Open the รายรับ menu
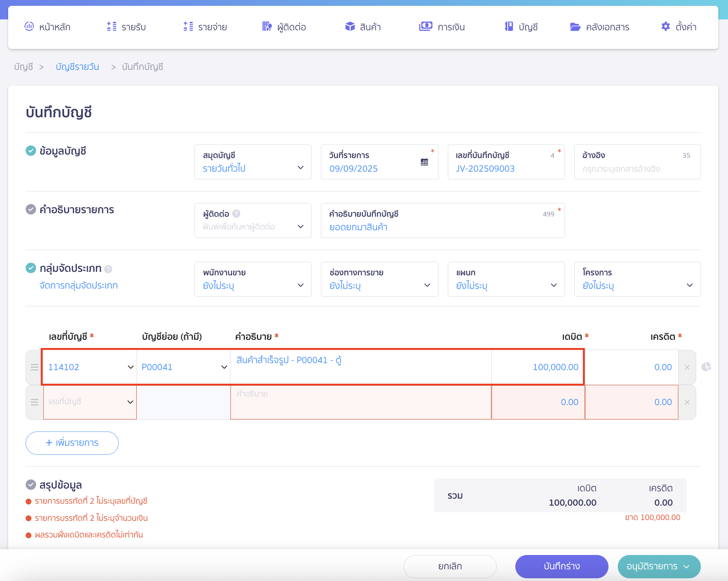This screenshot has height=581, width=728. coord(126,27)
